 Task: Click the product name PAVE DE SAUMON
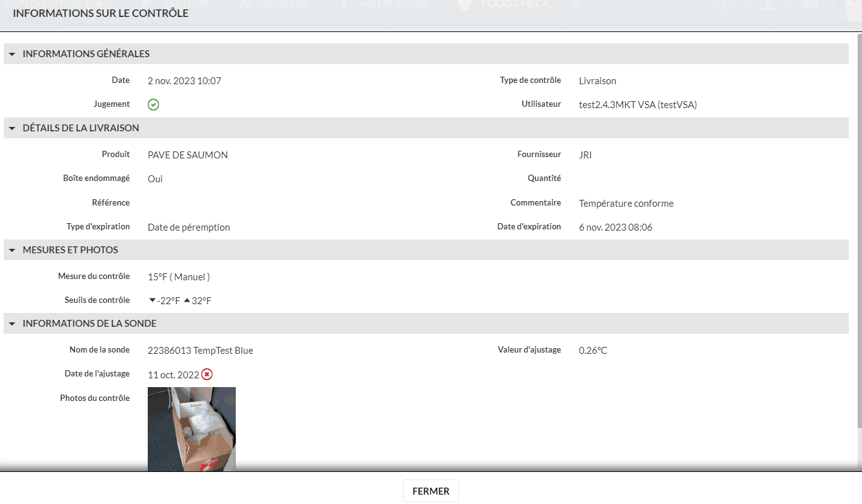(187, 155)
